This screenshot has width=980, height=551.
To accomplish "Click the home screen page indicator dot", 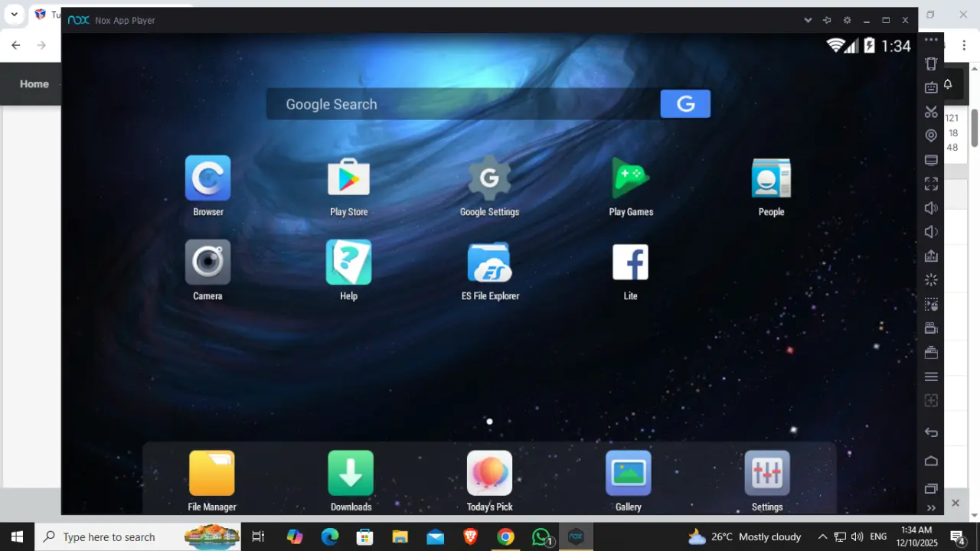I will pyautogui.click(x=489, y=421).
